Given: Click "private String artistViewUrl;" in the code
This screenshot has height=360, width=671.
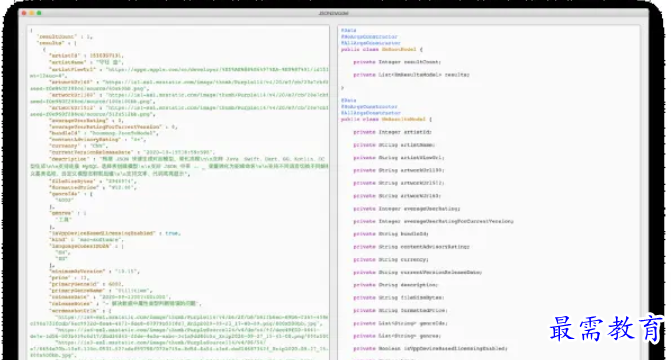Looking at the screenshot, I should [399, 158].
